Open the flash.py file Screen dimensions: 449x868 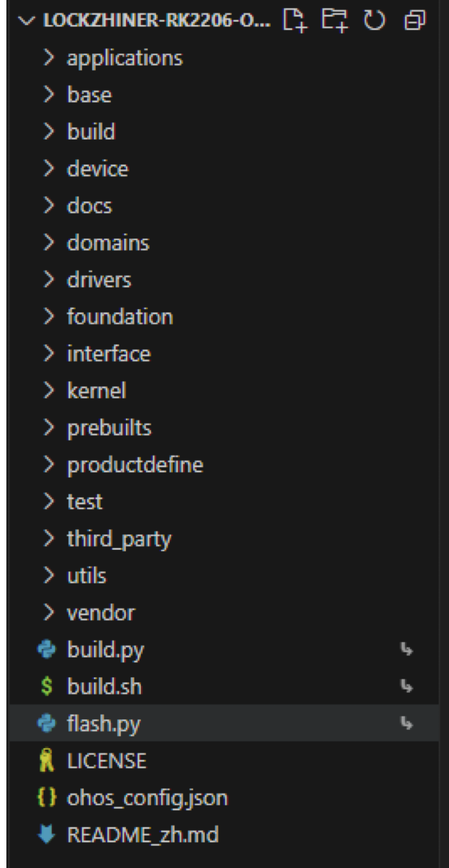click(103, 725)
